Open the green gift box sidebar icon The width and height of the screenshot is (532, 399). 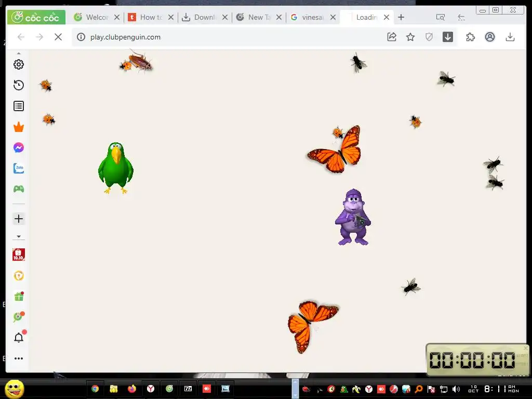pyautogui.click(x=19, y=296)
